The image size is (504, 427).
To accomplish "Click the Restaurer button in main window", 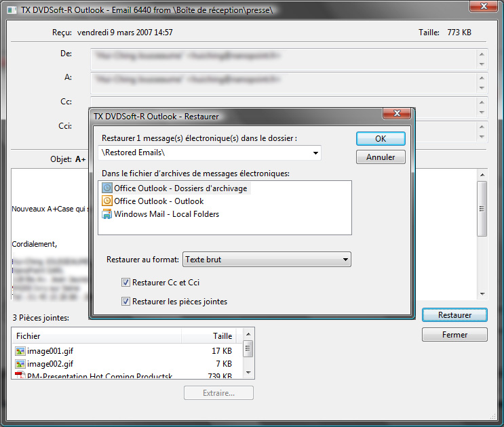I will pyautogui.click(x=454, y=315).
